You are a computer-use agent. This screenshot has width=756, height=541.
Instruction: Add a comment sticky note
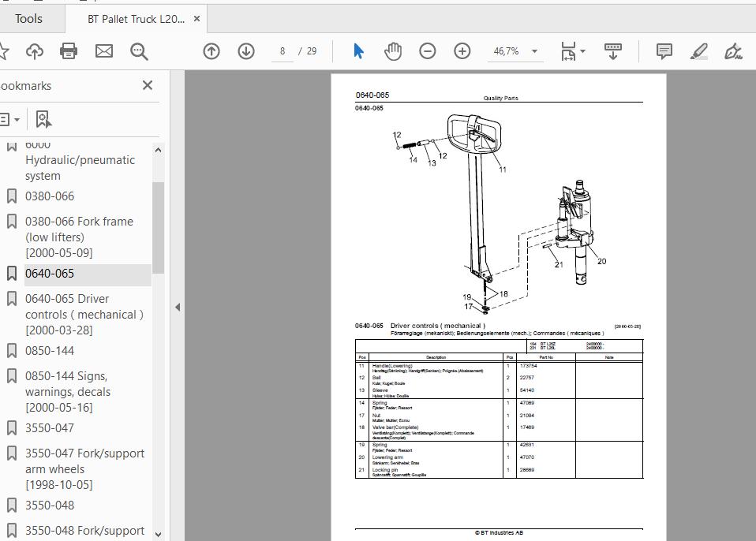pos(664,51)
